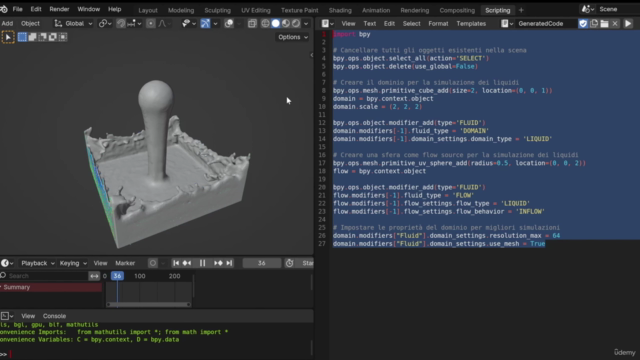Click the blue frame 36 playhead marker

pyautogui.click(x=117, y=276)
